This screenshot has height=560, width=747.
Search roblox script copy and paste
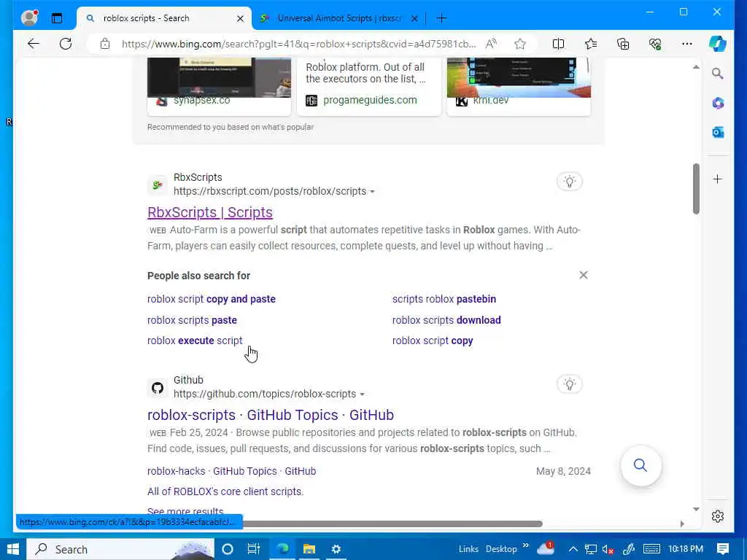(x=212, y=299)
